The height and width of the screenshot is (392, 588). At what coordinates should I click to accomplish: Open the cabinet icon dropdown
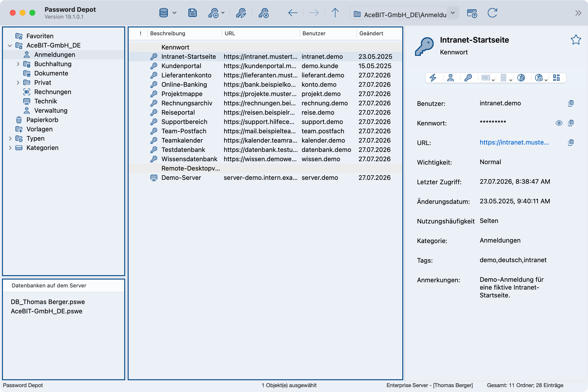point(511,80)
